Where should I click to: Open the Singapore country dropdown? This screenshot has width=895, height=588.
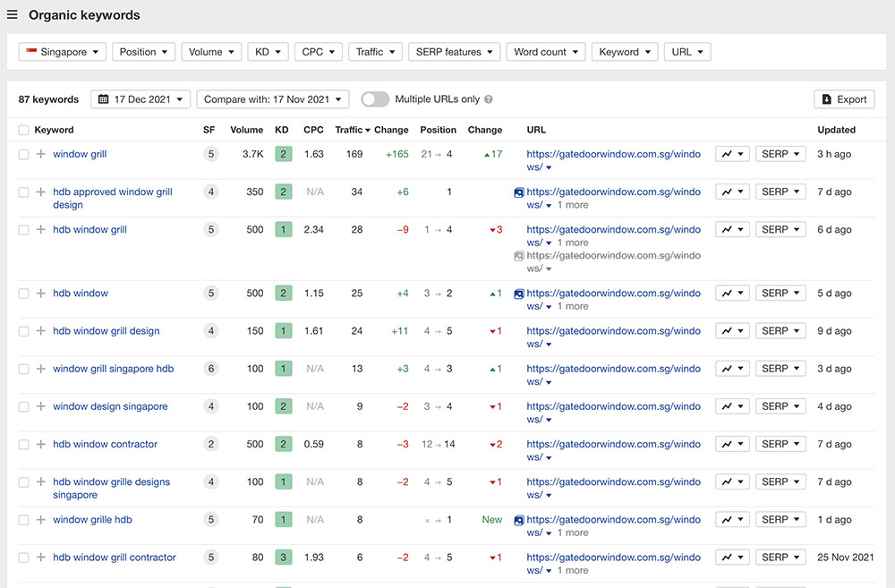(62, 52)
